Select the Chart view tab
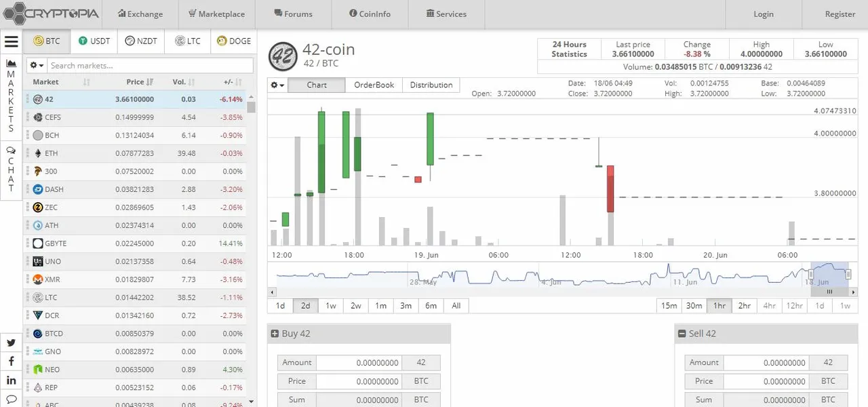The height and width of the screenshot is (407, 868). click(x=317, y=85)
